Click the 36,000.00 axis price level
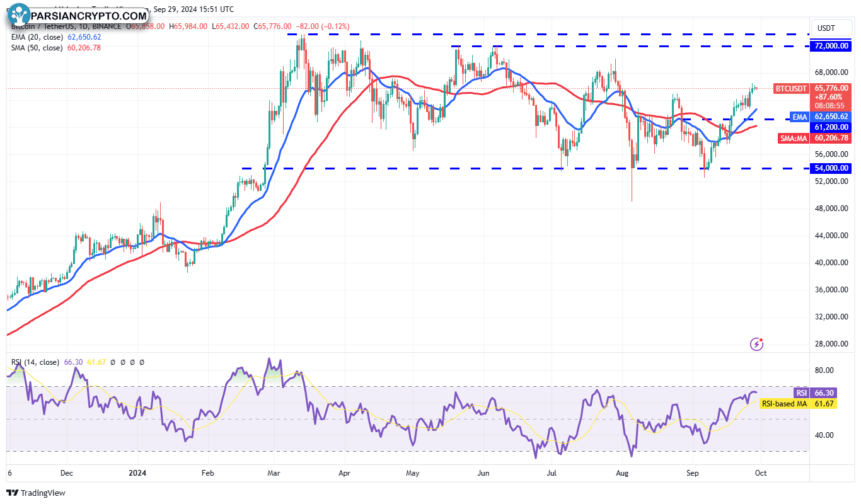The width and height of the screenshot is (861, 504). pyautogui.click(x=831, y=290)
